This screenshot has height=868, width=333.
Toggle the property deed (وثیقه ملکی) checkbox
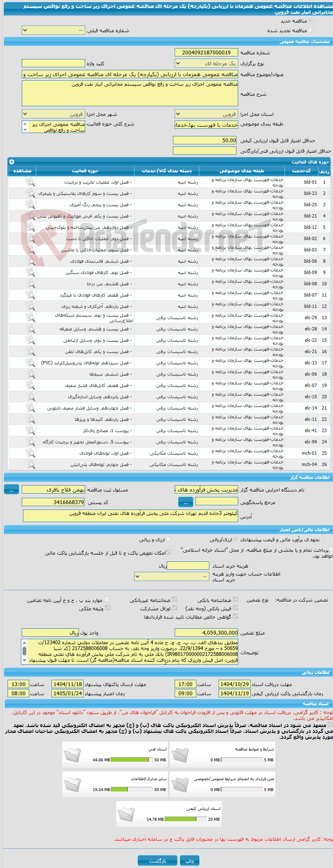click(x=107, y=608)
